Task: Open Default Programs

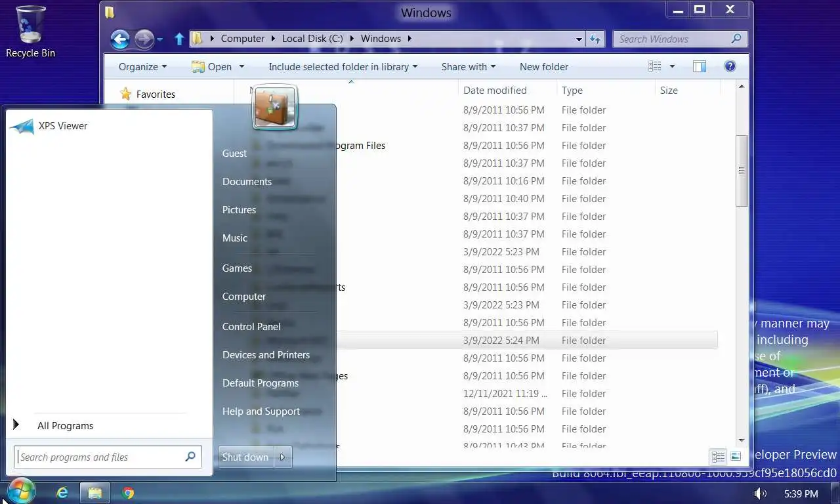Action: click(261, 383)
